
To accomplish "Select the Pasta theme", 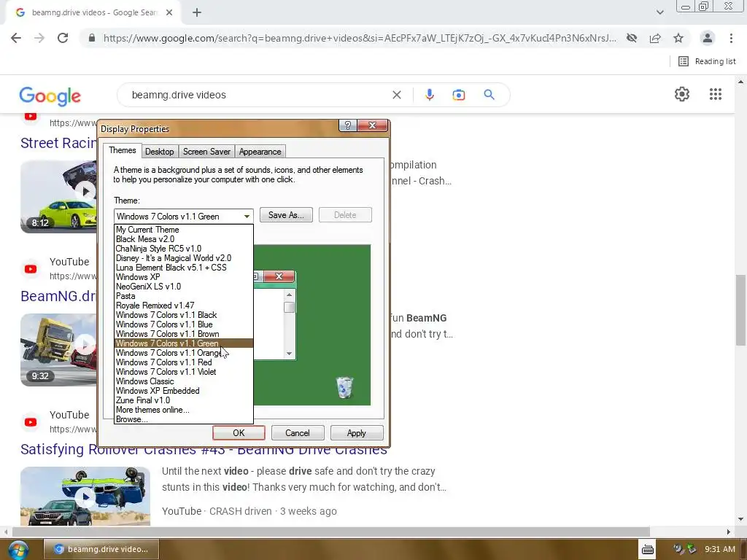I will (x=183, y=296).
